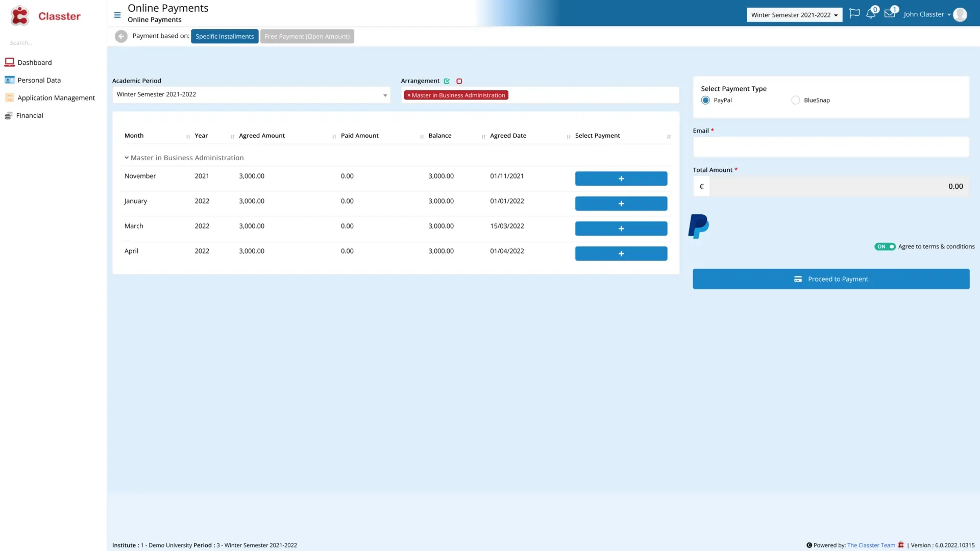Viewport: 980px width, 551px height.
Task: Toggle the hamburger sidebar menu icon
Action: tap(117, 15)
